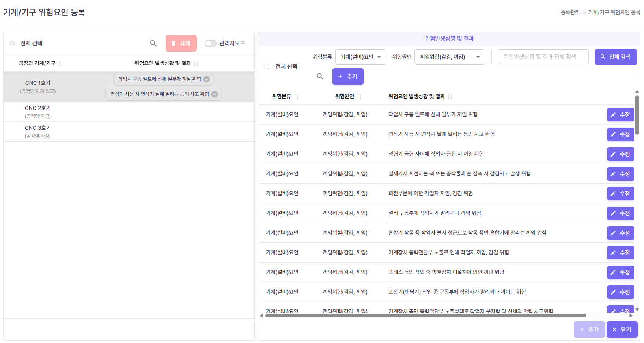
Task: Check 전체 선택 checkbox in right panel
Action: pyautogui.click(x=267, y=67)
